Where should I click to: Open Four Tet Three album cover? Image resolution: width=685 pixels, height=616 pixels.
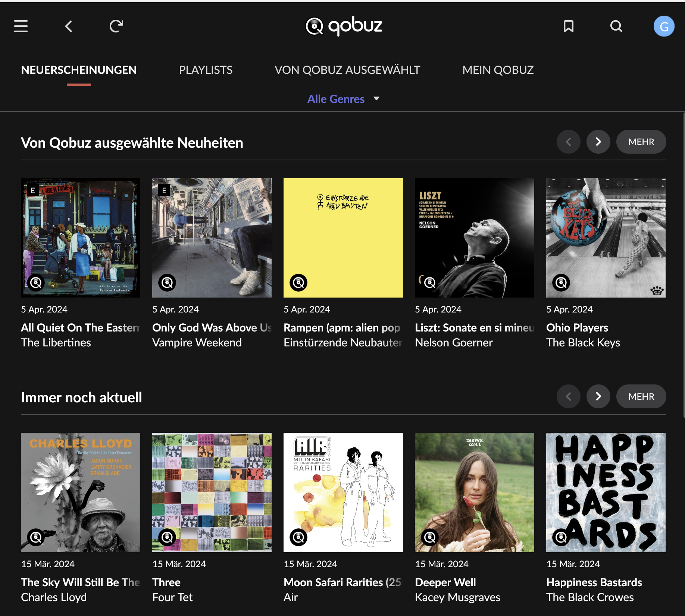(x=212, y=493)
